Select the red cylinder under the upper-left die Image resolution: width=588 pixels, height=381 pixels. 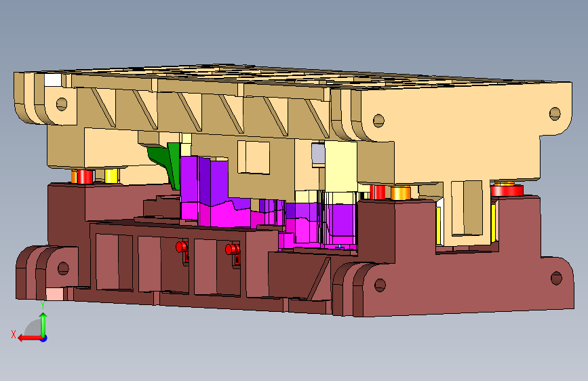85,177
